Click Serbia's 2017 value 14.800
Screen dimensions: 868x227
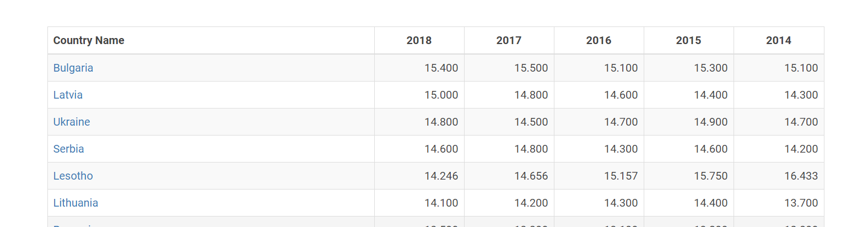point(531,149)
